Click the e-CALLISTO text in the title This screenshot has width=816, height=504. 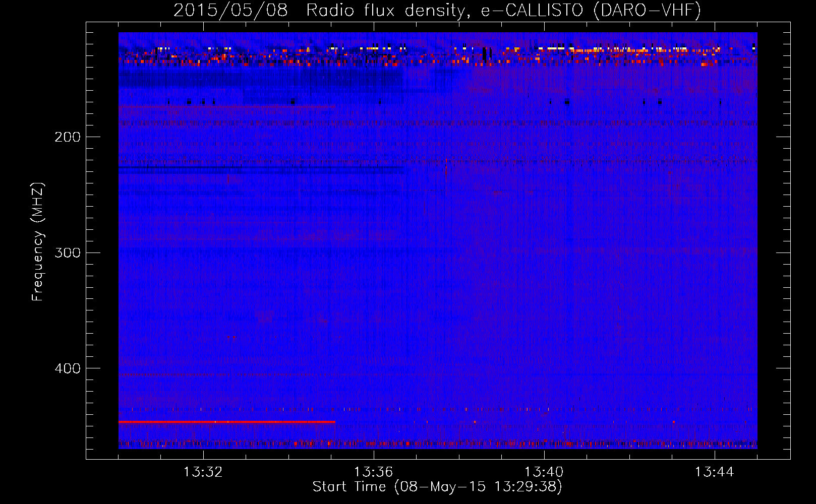(532, 11)
